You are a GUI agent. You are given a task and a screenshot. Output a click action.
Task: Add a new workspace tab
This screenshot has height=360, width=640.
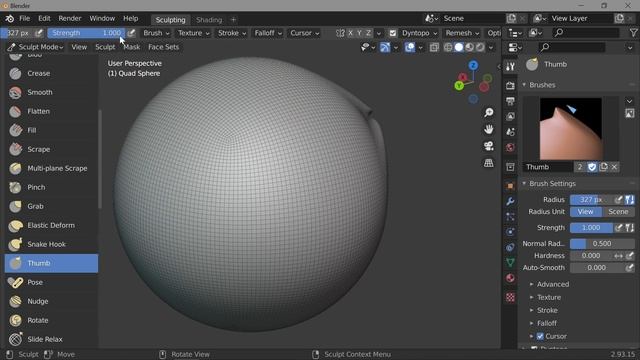[233, 20]
